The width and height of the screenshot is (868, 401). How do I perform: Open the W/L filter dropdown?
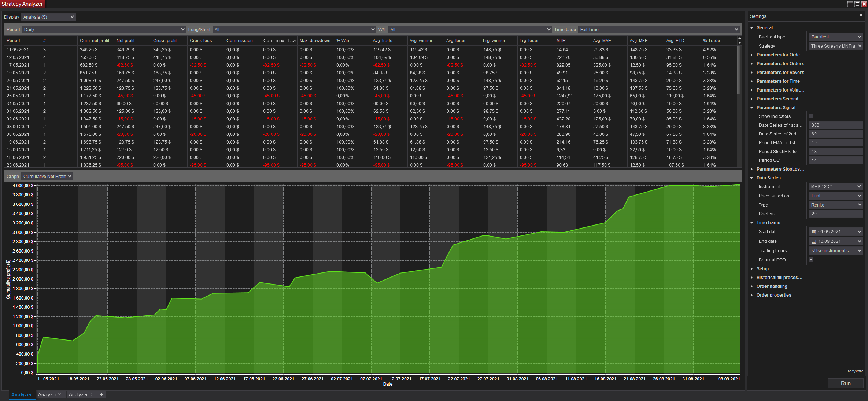[470, 29]
